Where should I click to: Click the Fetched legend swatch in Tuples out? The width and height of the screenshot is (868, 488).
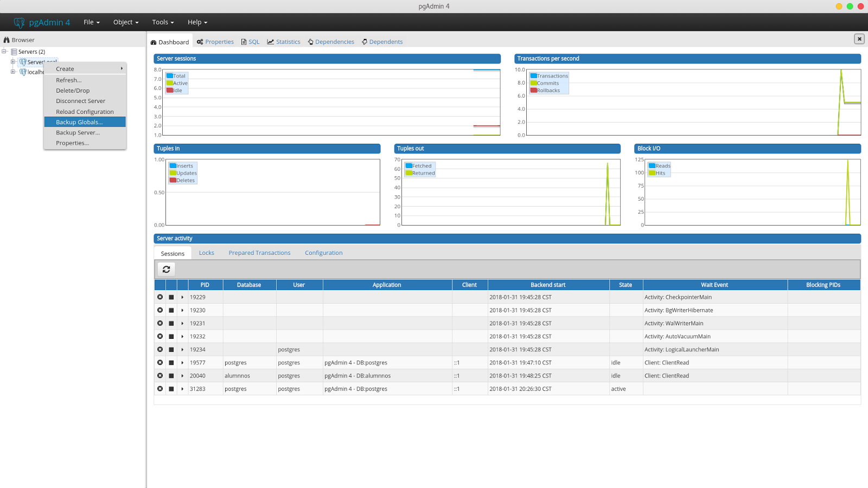(x=409, y=166)
